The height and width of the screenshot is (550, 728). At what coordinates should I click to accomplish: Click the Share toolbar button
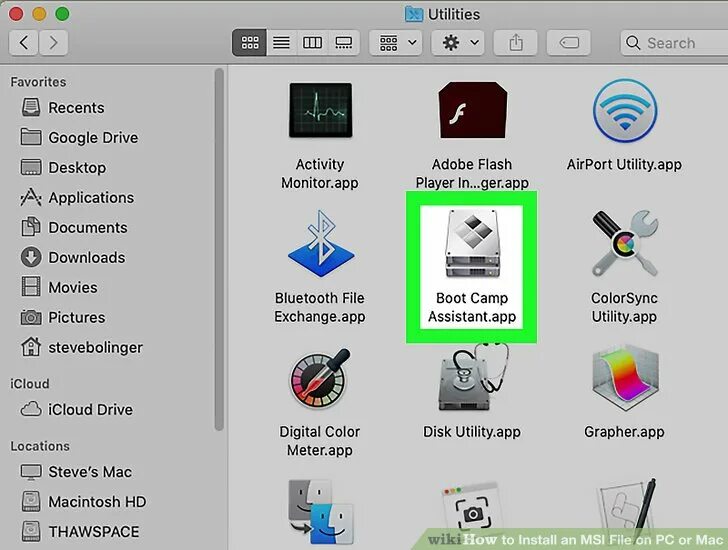[x=516, y=43]
